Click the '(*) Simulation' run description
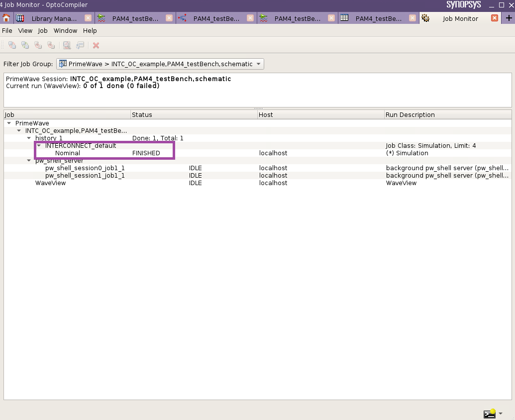The image size is (515, 420). (x=407, y=153)
